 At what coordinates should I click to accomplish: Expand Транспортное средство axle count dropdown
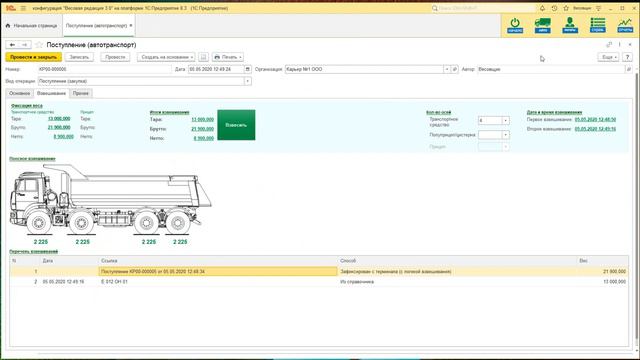[506, 121]
